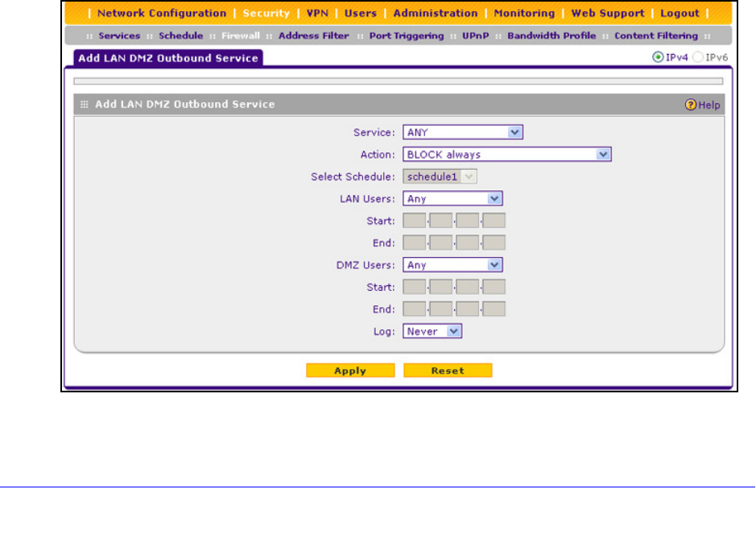Screen dimensions: 756x543
Task: Go to the Content Filtering submenu
Action: tap(656, 35)
